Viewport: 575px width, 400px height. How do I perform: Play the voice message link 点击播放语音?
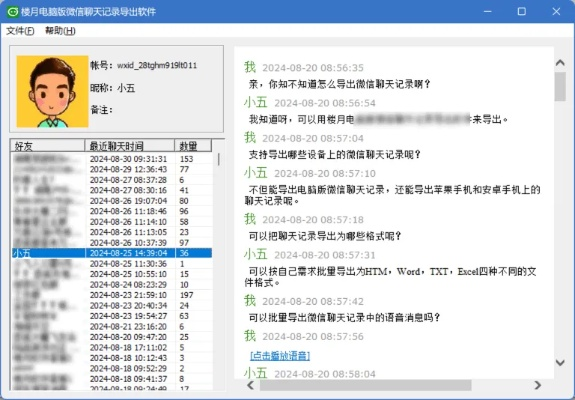point(280,356)
